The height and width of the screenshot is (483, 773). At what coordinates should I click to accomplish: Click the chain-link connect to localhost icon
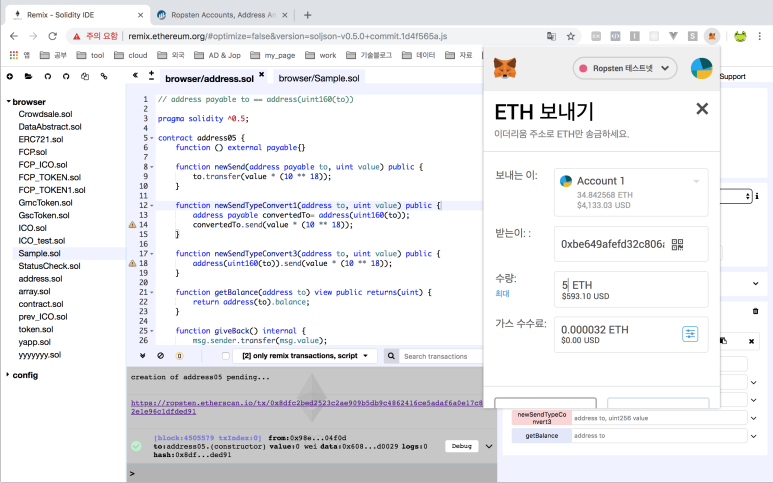click(x=104, y=76)
